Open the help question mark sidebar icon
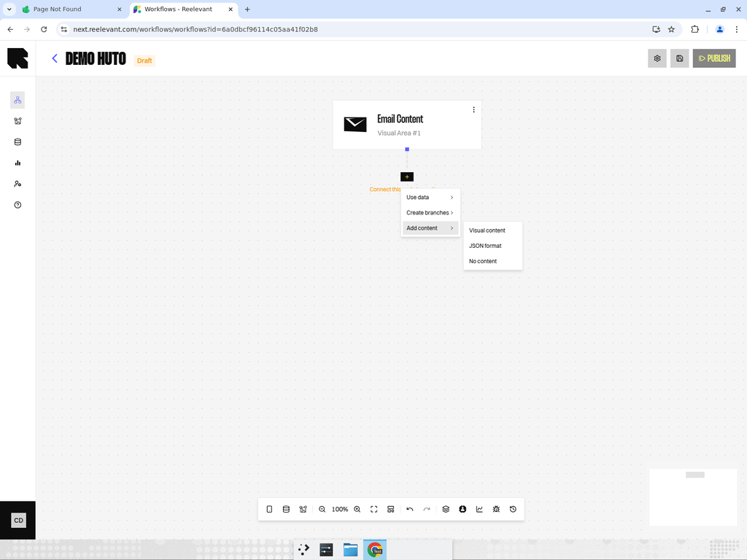The height and width of the screenshot is (560, 747). 18,205
